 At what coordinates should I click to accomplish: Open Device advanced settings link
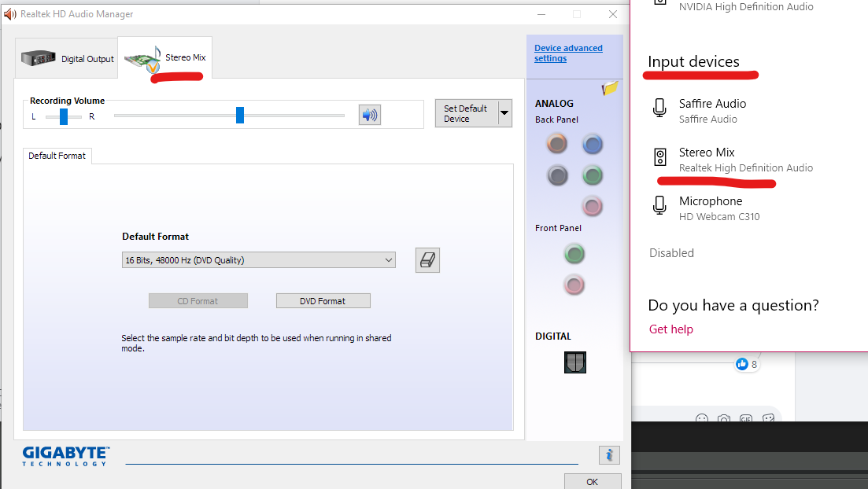568,53
